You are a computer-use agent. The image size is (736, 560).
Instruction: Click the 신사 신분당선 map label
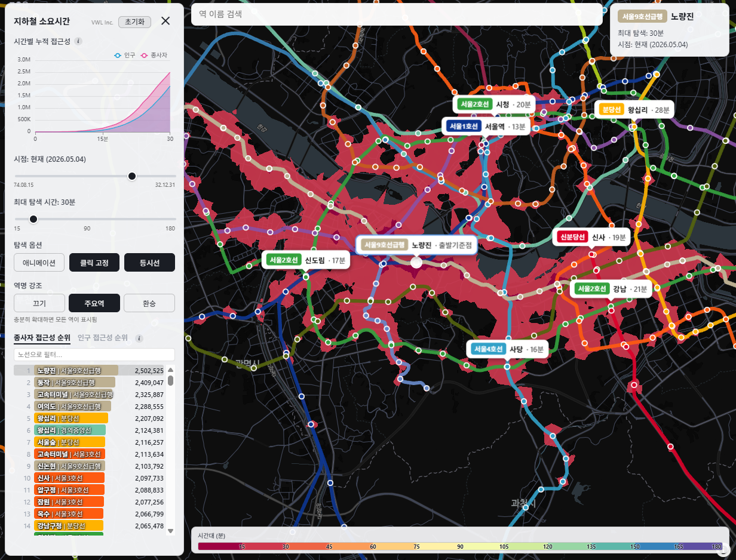point(591,237)
